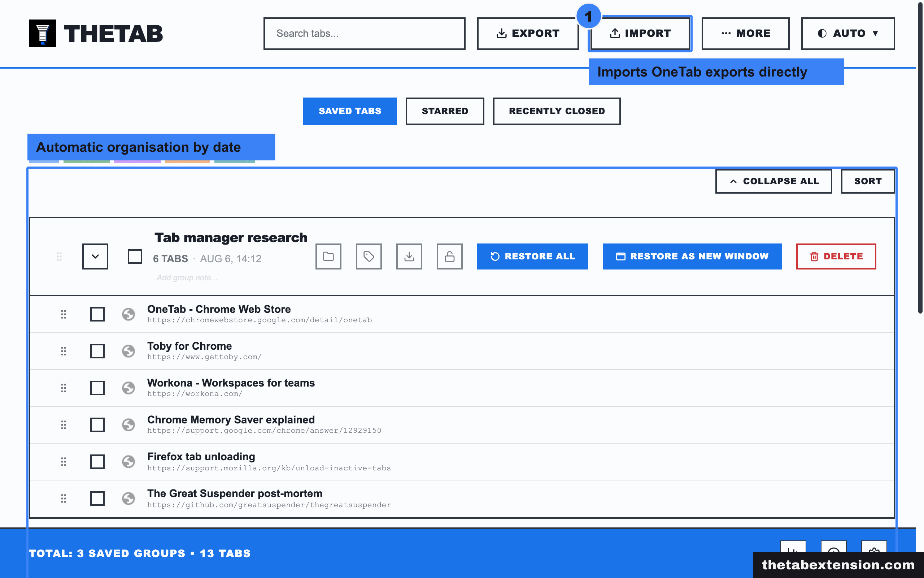924x578 pixels.
Task: Open the tag icon for Tab manager research
Action: click(x=369, y=256)
